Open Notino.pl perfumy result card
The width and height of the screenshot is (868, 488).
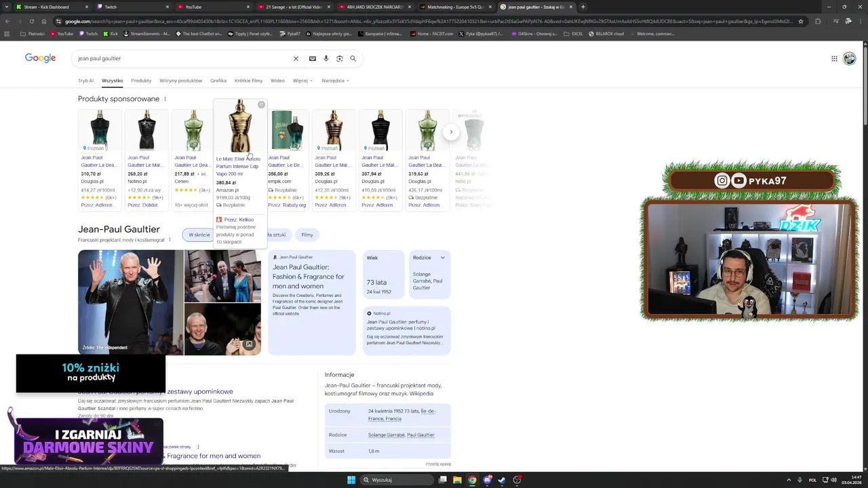(x=407, y=329)
